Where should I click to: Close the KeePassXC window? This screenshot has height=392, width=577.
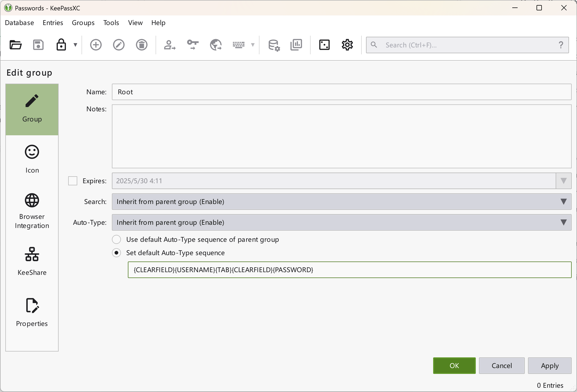click(x=564, y=8)
